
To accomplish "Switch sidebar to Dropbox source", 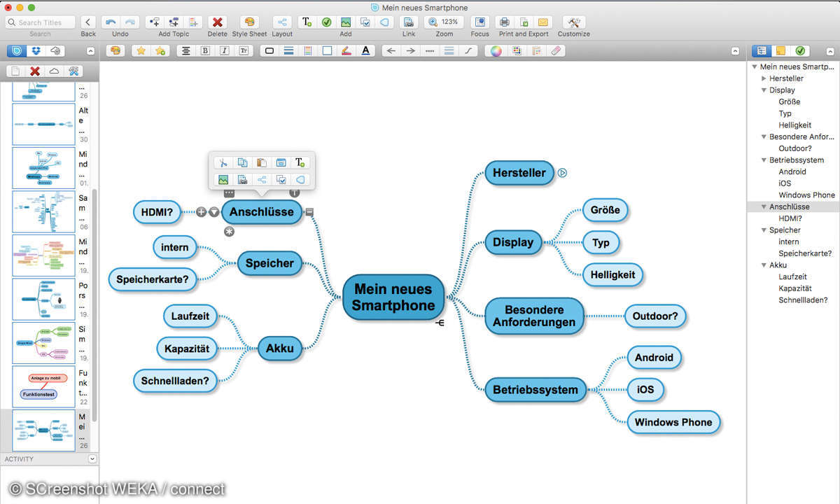I will click(36, 50).
